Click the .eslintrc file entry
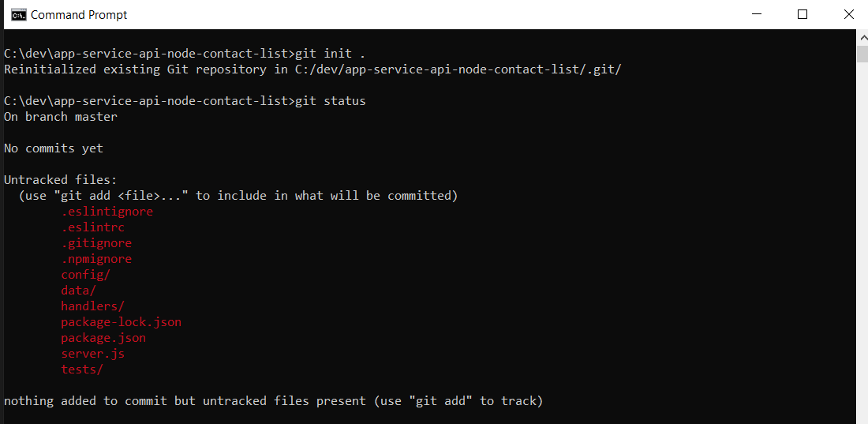The height and width of the screenshot is (424, 868). (x=92, y=227)
